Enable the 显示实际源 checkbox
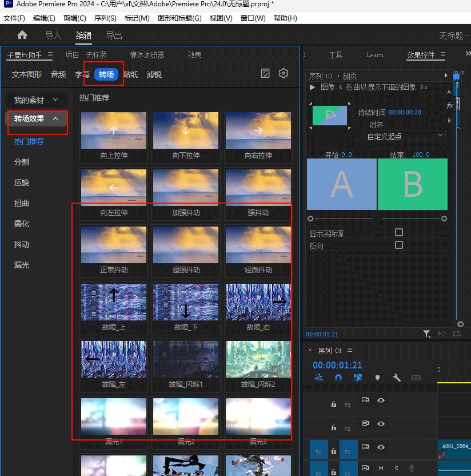Screen dimensions: 471x476 [399, 232]
